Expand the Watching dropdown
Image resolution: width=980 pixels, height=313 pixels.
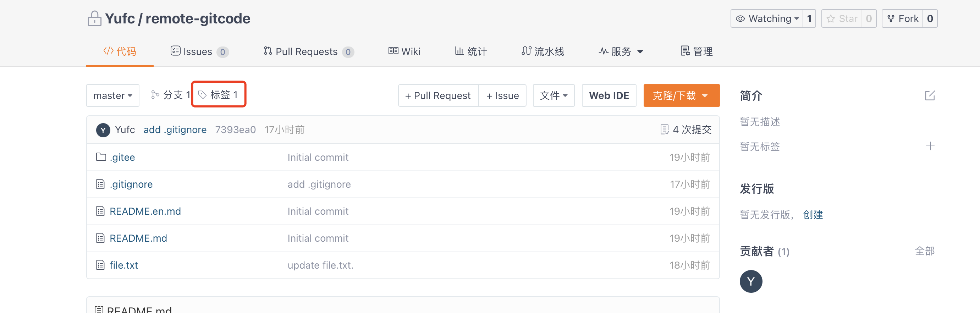pyautogui.click(x=766, y=19)
